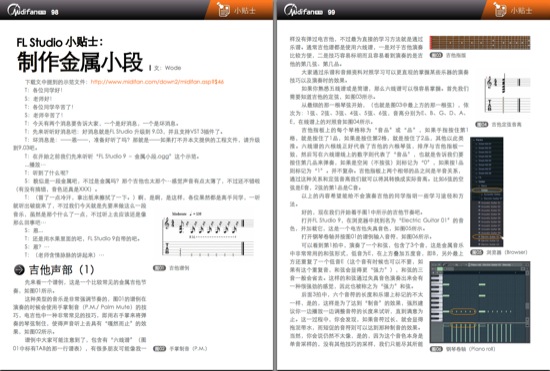Click the guitar fretboard image
Image resolution: width=550 pixels, height=371 pixels.
click(480, 43)
